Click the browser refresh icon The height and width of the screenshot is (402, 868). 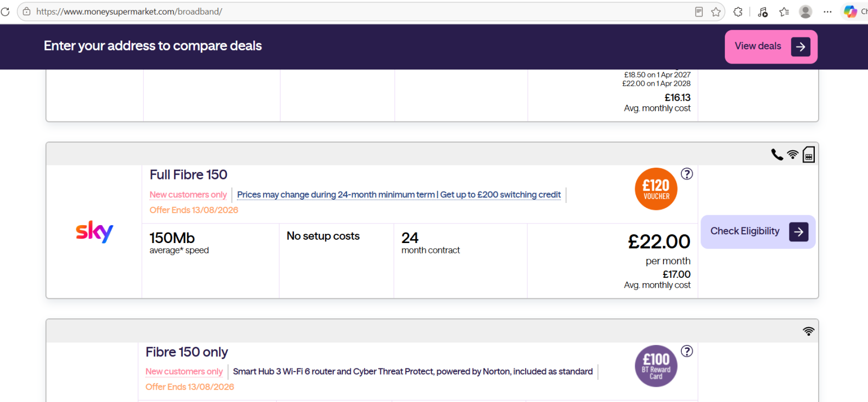point(5,11)
